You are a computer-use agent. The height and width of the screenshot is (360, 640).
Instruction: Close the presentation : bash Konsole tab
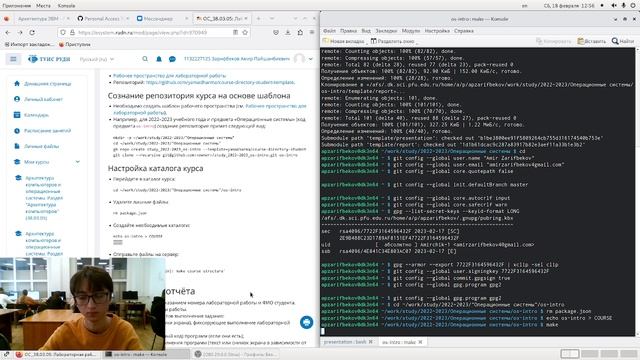click(371, 342)
